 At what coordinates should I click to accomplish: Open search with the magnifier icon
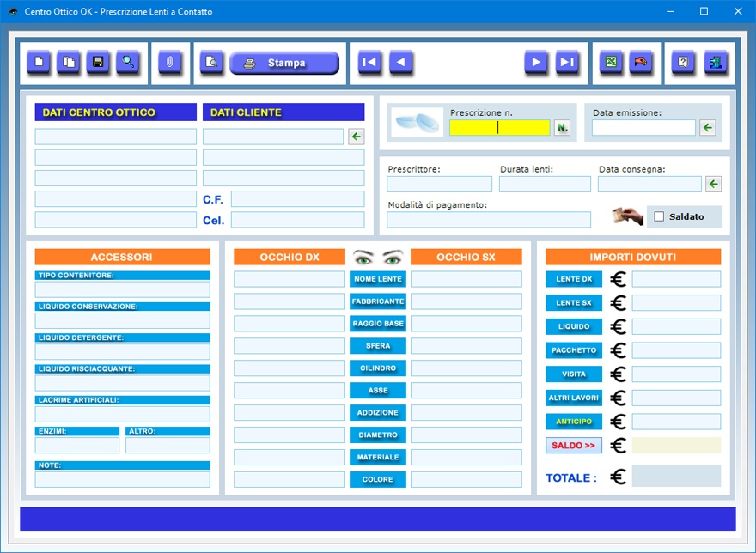[128, 62]
